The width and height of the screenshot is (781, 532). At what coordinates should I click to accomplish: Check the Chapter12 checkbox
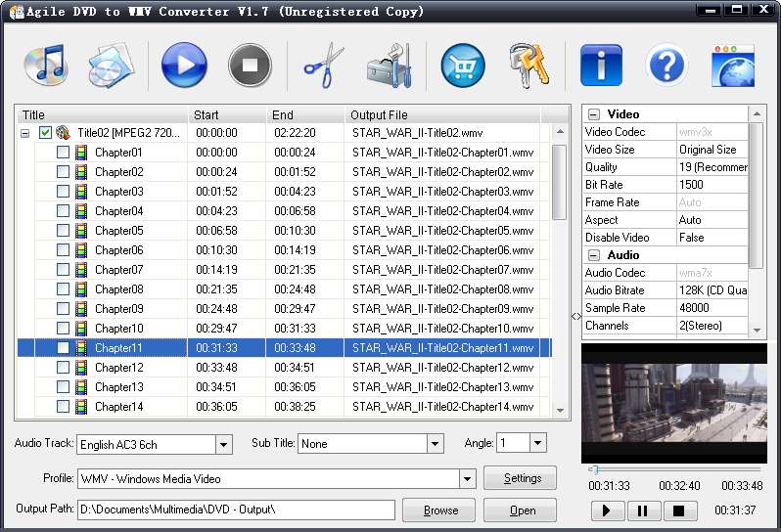63,368
